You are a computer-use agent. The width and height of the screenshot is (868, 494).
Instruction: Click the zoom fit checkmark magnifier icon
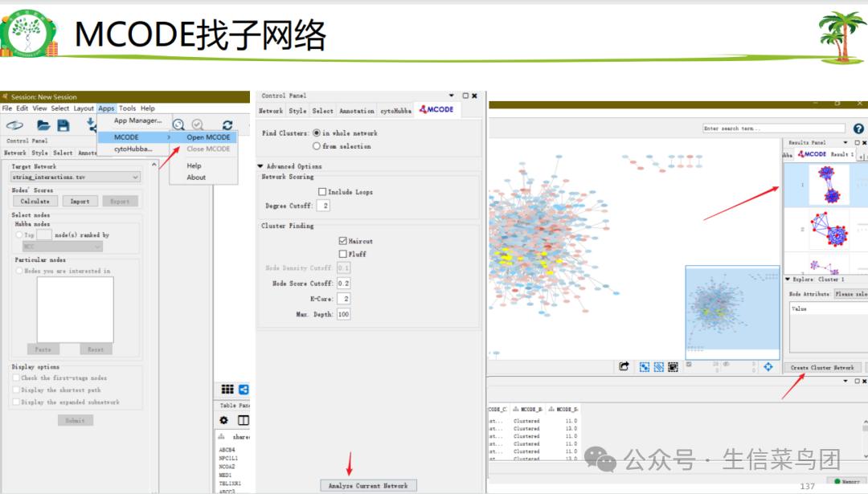pyautogui.click(x=198, y=125)
